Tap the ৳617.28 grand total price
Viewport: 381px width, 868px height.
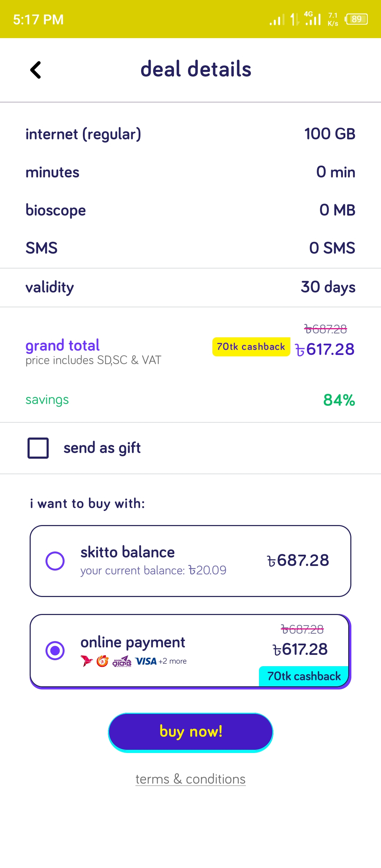click(x=325, y=349)
